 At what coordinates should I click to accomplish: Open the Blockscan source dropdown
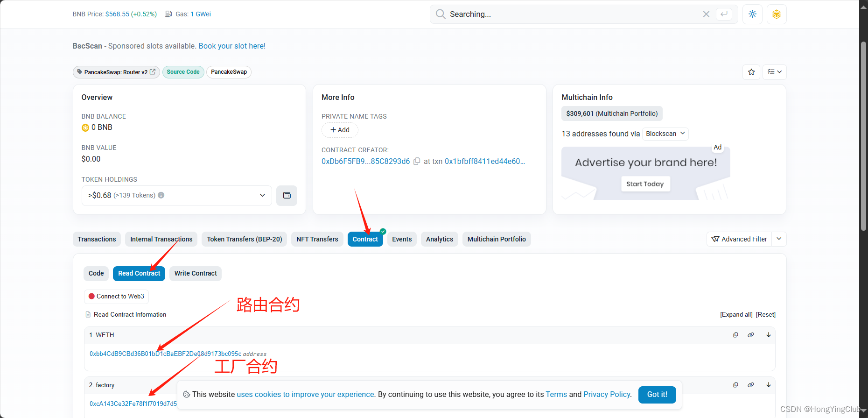(665, 134)
